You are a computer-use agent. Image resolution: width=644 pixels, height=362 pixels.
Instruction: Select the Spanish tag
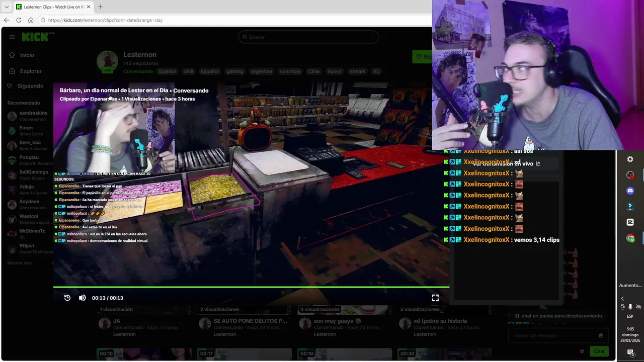pos(167,71)
